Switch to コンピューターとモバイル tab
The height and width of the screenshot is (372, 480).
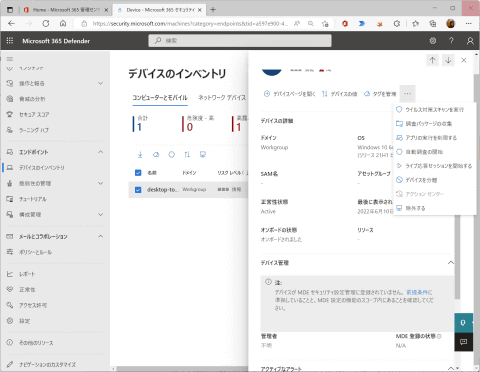click(x=160, y=98)
